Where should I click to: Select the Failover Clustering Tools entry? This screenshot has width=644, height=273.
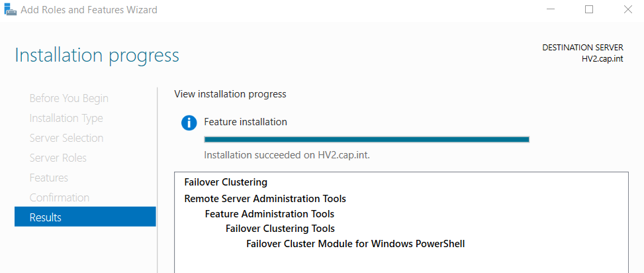[280, 229]
